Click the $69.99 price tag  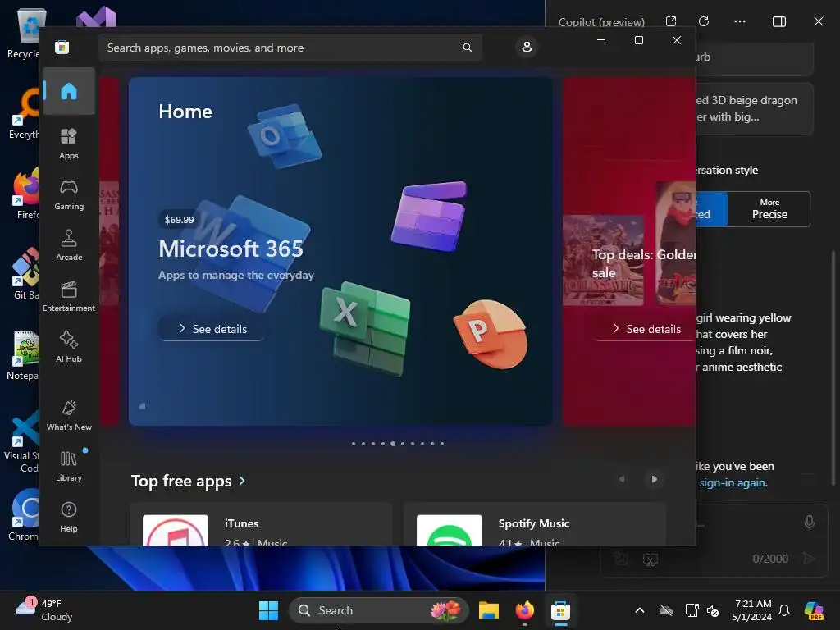[x=180, y=220]
